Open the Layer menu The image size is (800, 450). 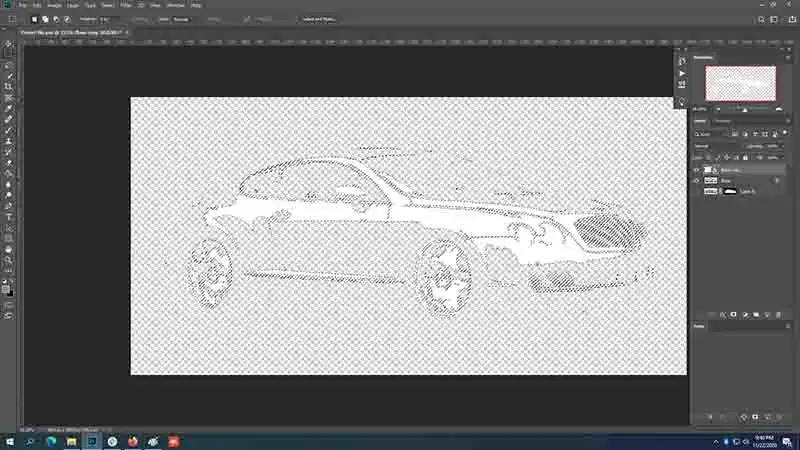tap(73, 5)
